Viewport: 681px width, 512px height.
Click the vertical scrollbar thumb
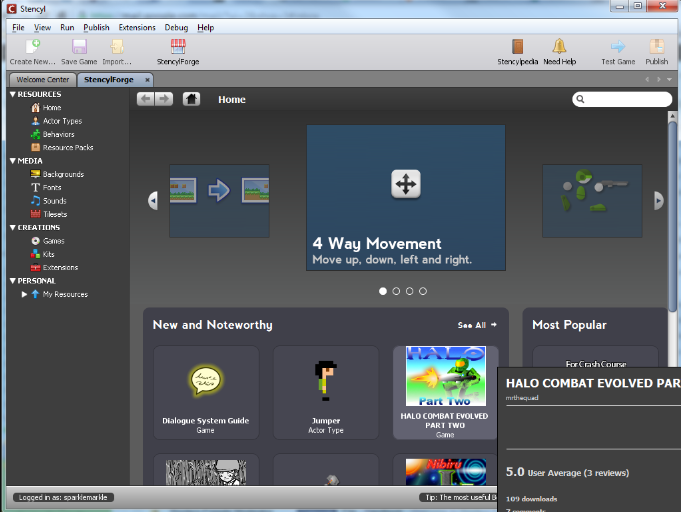point(672,216)
